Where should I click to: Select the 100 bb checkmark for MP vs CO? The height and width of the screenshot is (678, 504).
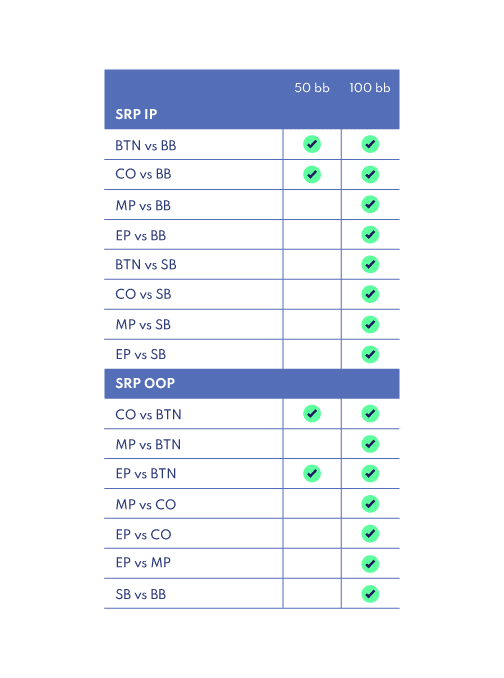pyautogui.click(x=370, y=504)
